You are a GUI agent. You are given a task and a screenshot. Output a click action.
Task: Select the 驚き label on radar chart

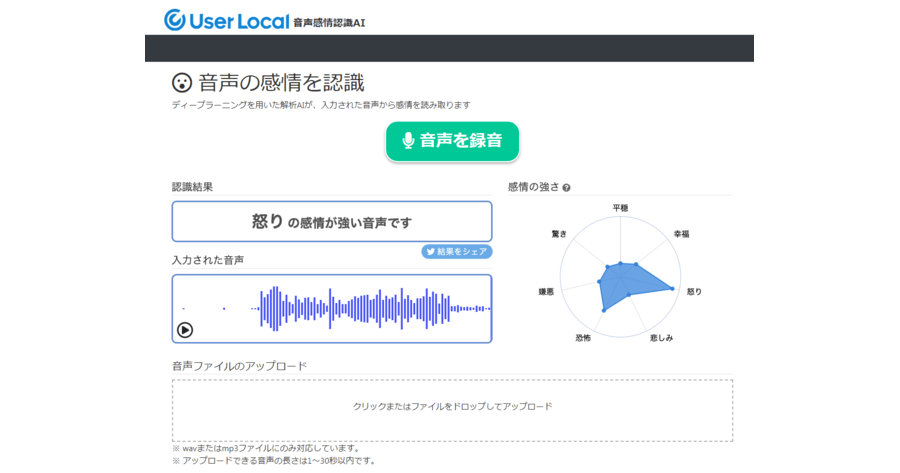(559, 234)
